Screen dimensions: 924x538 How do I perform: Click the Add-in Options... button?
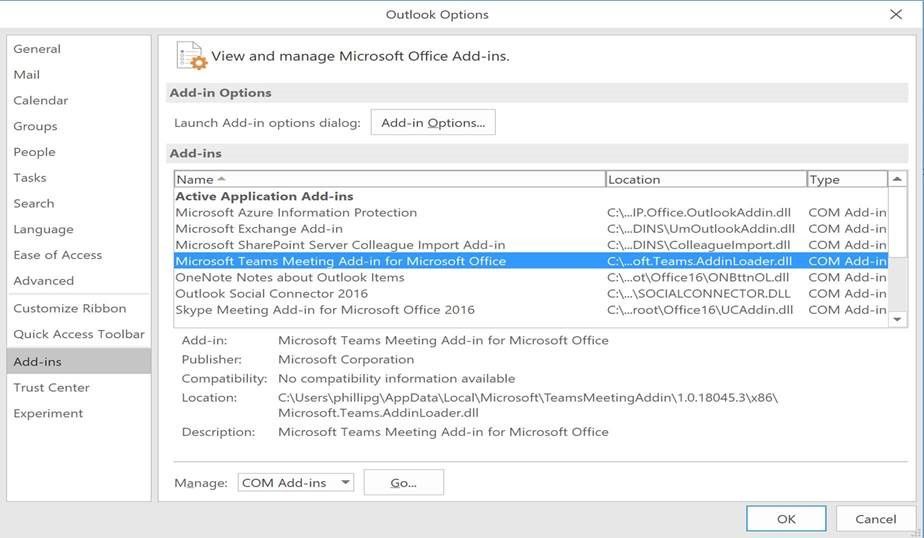(x=433, y=123)
